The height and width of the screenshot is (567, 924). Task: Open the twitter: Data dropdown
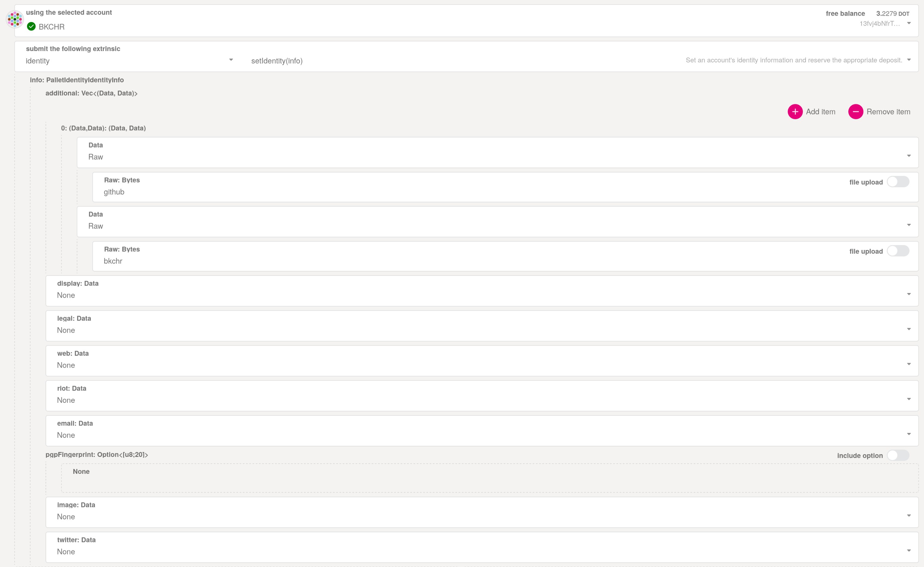482,547
